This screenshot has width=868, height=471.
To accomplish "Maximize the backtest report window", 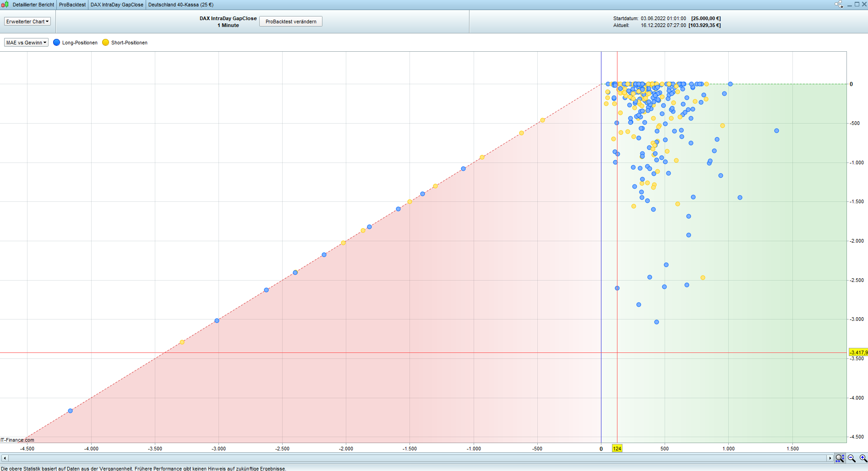I will (x=857, y=5).
